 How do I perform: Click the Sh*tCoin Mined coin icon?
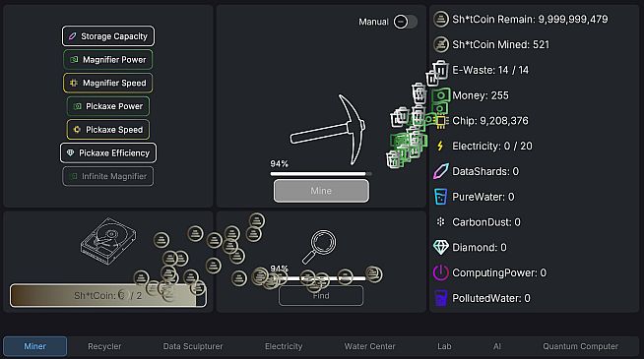click(441, 44)
